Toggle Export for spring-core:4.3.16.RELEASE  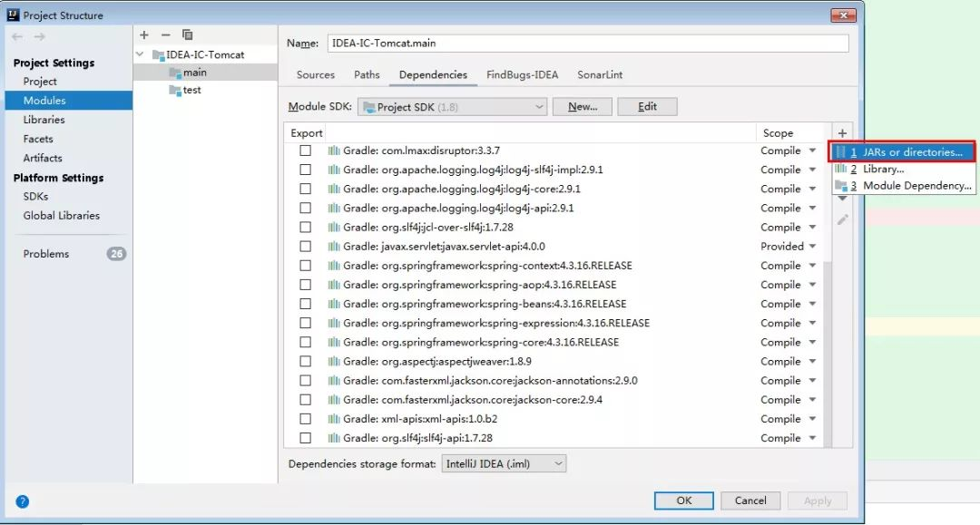click(305, 342)
